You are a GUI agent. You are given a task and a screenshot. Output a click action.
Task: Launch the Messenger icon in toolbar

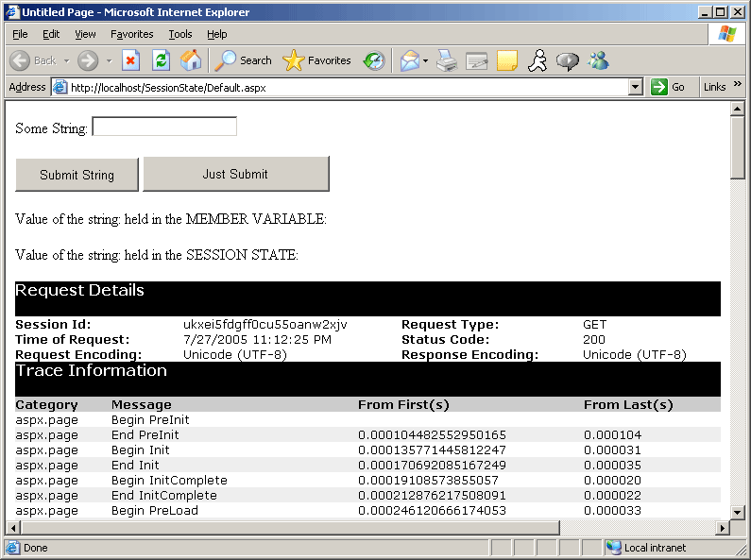click(x=599, y=60)
